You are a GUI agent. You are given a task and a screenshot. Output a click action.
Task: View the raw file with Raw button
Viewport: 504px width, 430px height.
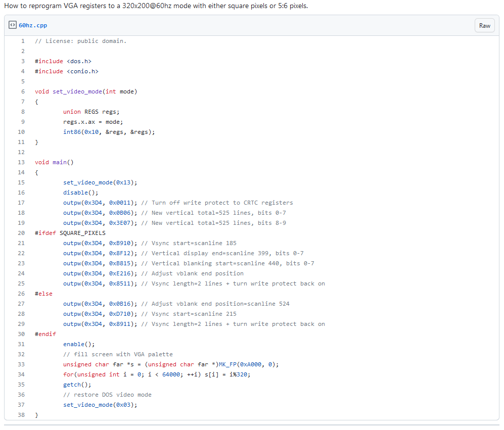pyautogui.click(x=484, y=25)
